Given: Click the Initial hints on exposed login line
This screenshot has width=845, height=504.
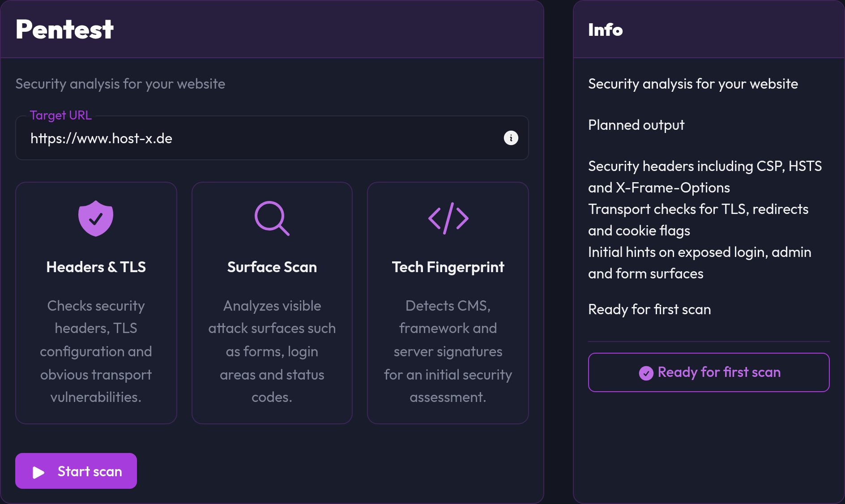Looking at the screenshot, I should [700, 263].
